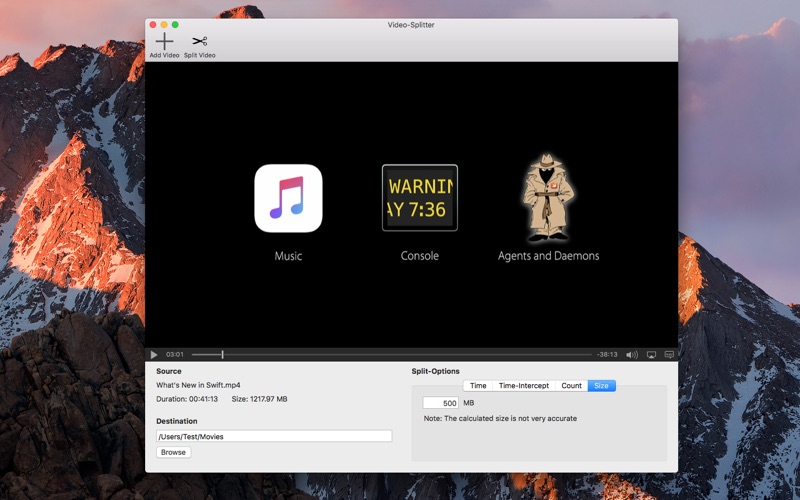The image size is (800, 500).
Task: Click the Destination path field
Action: tap(274, 436)
